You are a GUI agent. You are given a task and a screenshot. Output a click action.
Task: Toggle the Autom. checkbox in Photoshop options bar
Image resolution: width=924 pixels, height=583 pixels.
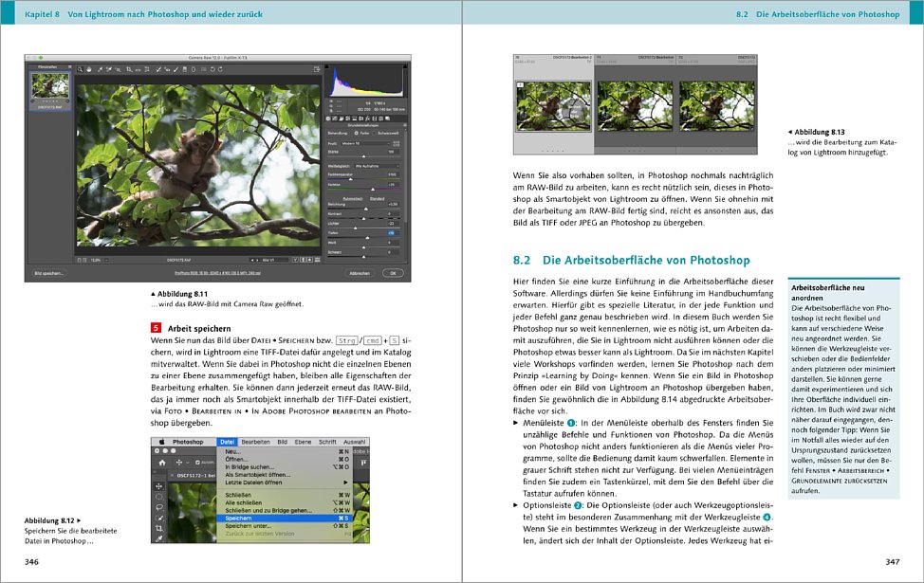(197, 463)
